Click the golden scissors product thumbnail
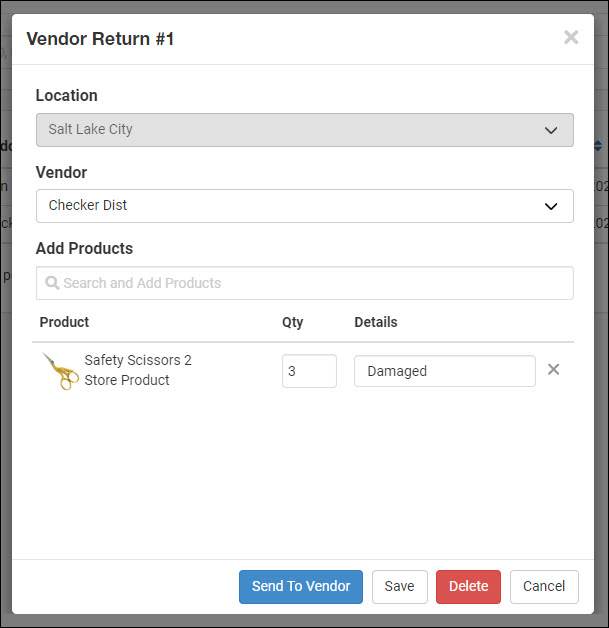The image size is (609, 628). [x=60, y=371]
